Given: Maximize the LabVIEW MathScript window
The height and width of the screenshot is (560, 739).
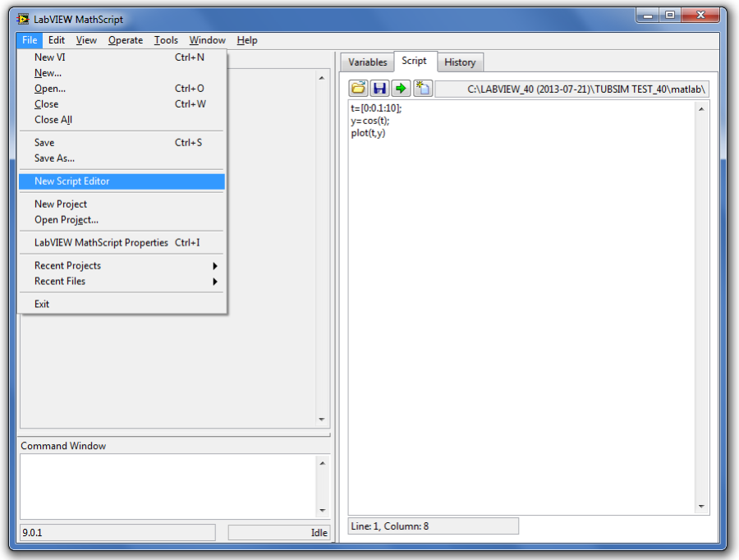Looking at the screenshot, I should (x=670, y=16).
